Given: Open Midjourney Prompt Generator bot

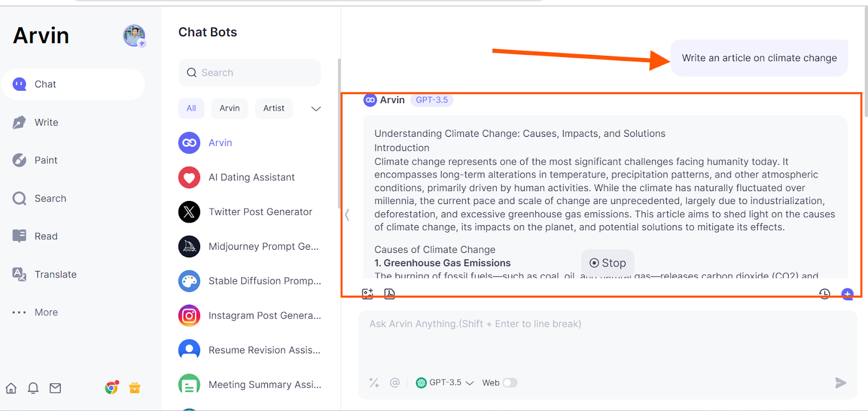Looking at the screenshot, I should (250, 246).
